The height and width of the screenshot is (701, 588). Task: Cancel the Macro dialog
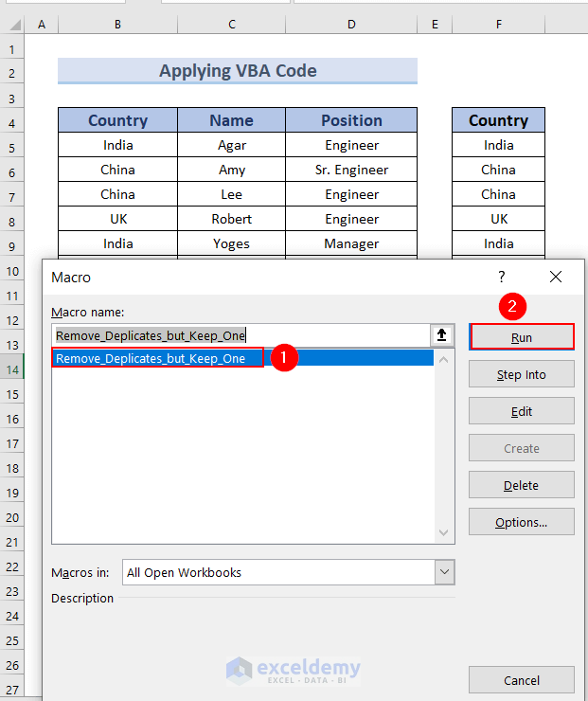tap(522, 680)
